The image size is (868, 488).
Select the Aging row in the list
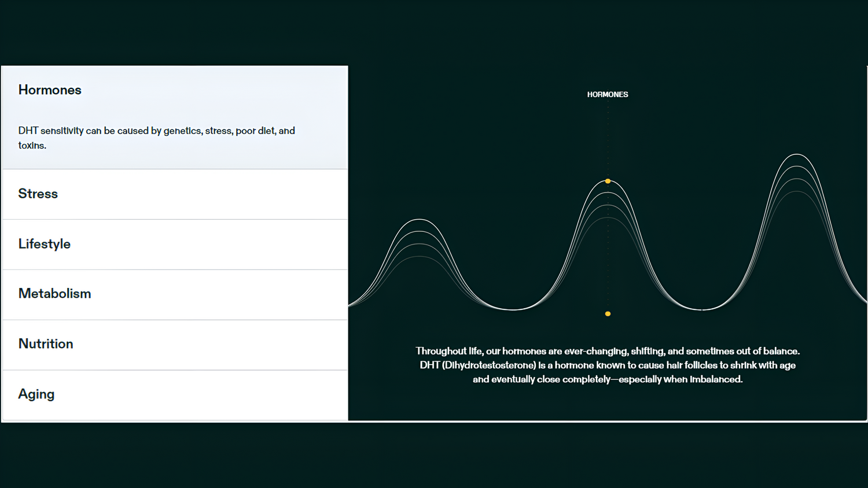tap(36, 394)
